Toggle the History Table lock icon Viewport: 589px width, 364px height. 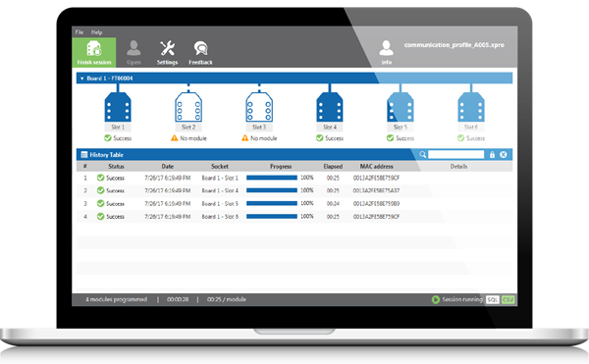click(x=492, y=155)
